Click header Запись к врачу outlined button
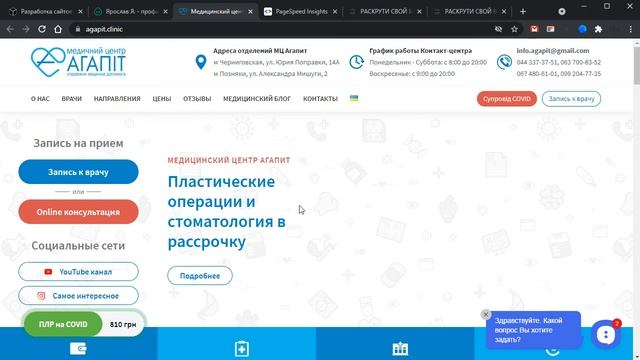The height and width of the screenshot is (360, 640). coord(571,99)
